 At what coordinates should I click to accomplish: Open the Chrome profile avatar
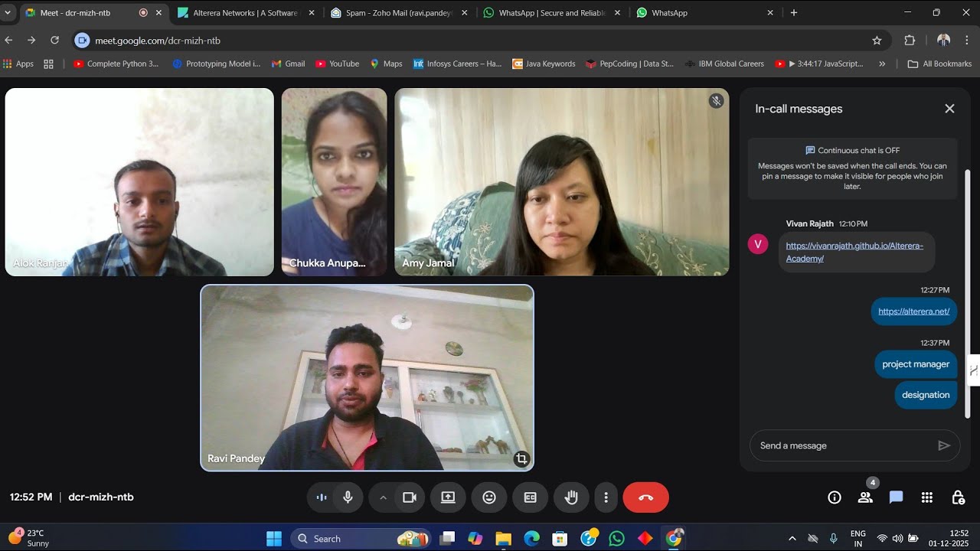pos(943,41)
